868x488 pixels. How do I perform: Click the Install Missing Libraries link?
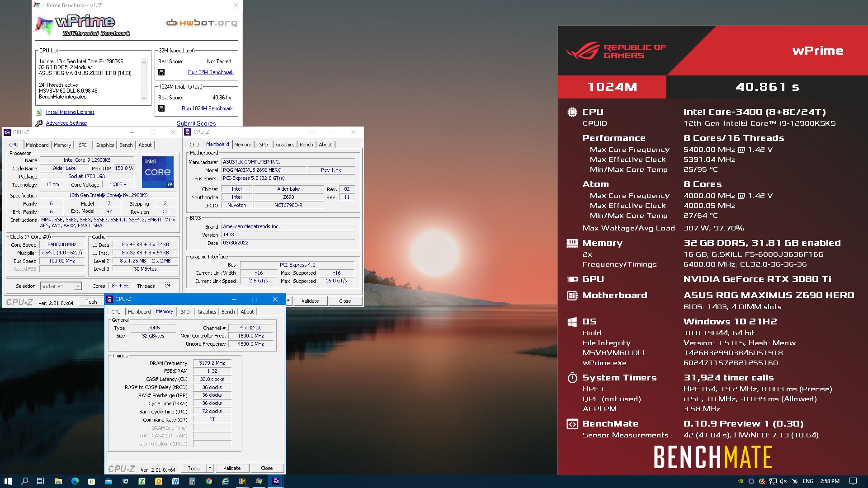[70, 112]
